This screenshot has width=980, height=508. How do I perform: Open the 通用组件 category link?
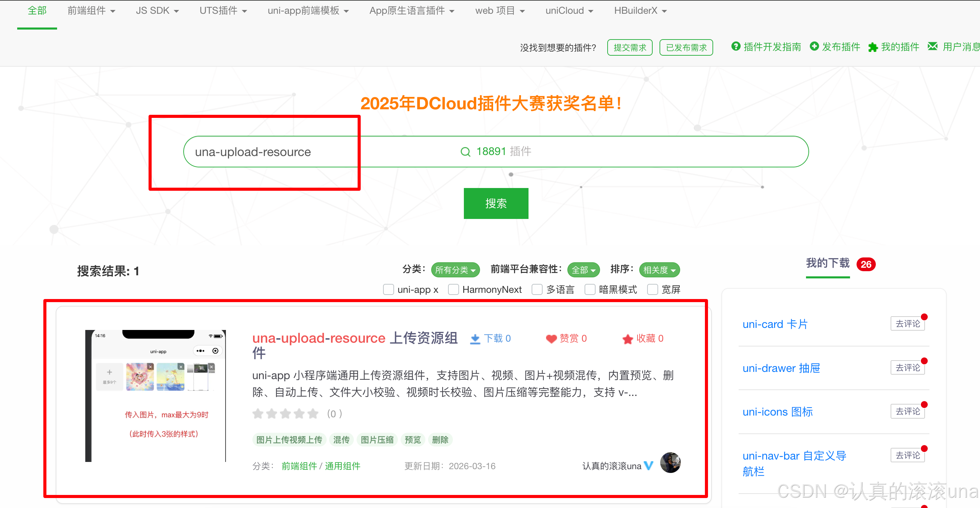coord(342,466)
